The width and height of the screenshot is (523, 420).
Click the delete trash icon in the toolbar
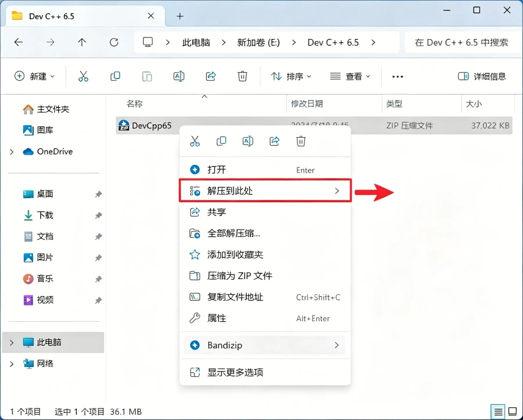click(x=242, y=76)
